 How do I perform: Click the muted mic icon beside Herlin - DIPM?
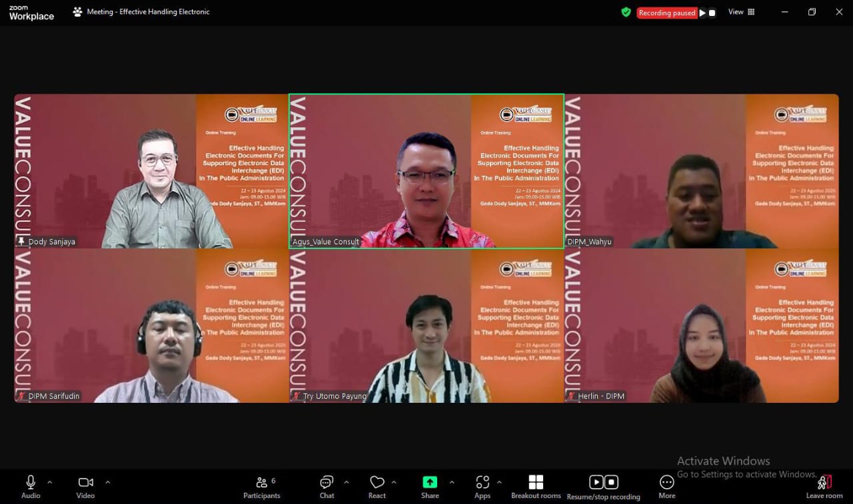572,396
